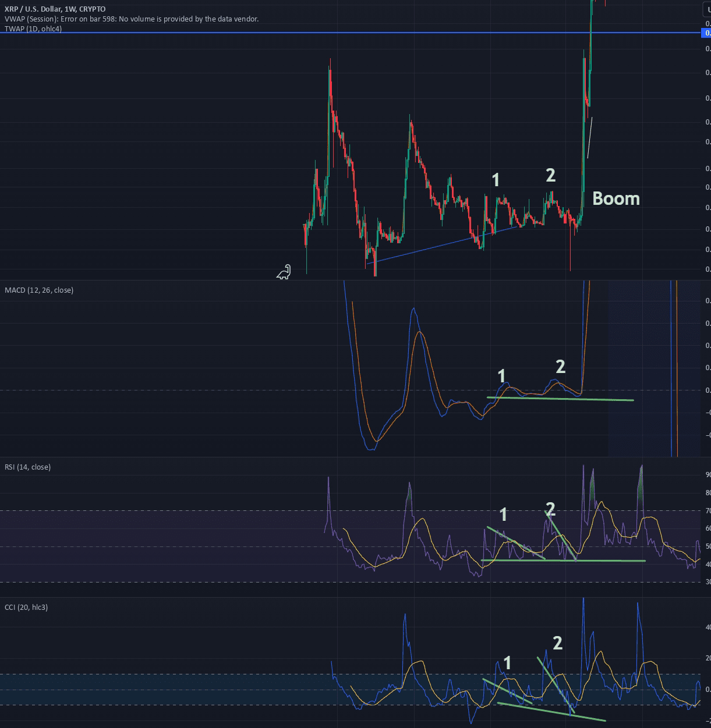711x728 pixels.
Task: Select the long descending green line in CCI pane
Action: [551, 712]
